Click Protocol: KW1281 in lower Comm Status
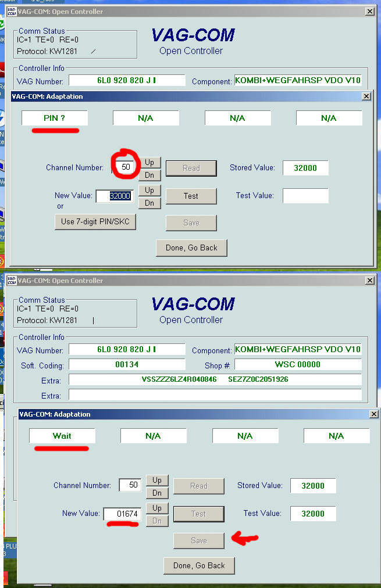This screenshot has width=381, height=588. pyautogui.click(x=47, y=320)
